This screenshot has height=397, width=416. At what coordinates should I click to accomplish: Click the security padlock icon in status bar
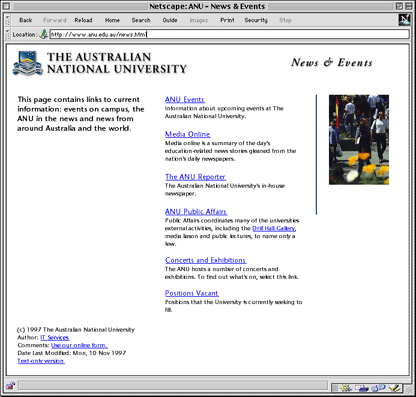click(x=11, y=386)
